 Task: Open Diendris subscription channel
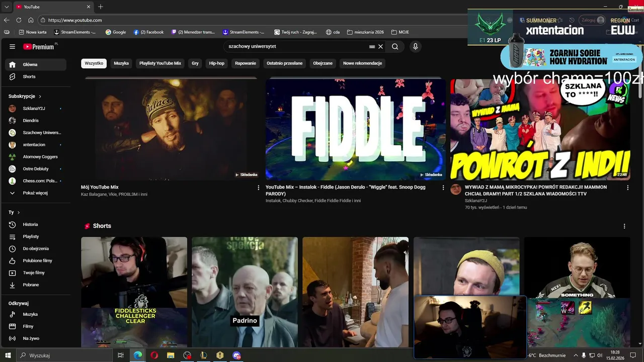(x=36, y=120)
